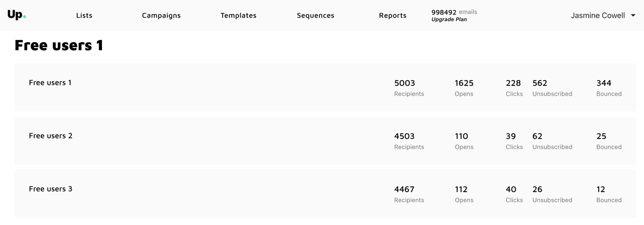Image resolution: width=644 pixels, height=225 pixels.
Task: Go to the Templates section
Action: 238,15
